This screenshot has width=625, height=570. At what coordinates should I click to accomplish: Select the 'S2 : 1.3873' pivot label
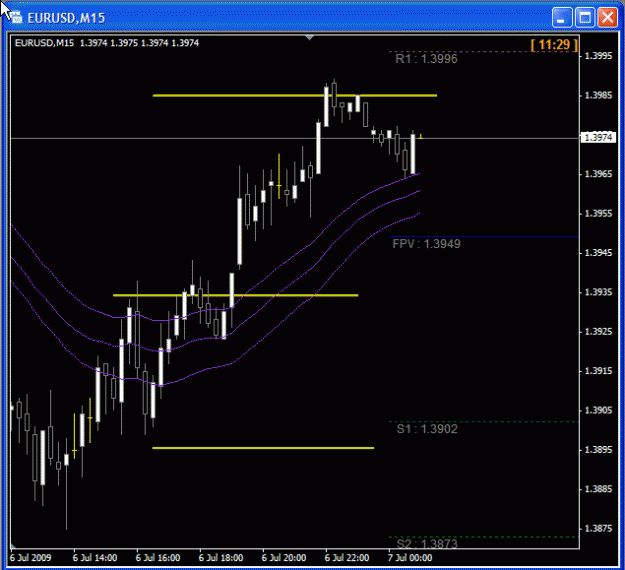tap(427, 544)
